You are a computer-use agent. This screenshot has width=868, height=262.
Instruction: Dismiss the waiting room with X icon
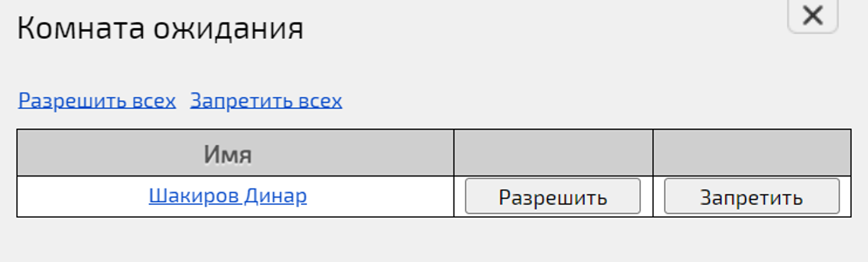point(813,15)
